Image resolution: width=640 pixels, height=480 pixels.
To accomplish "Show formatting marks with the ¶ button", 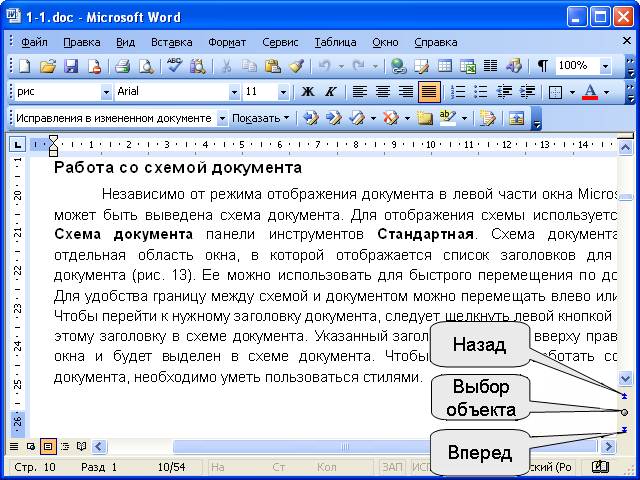I will tap(542, 66).
